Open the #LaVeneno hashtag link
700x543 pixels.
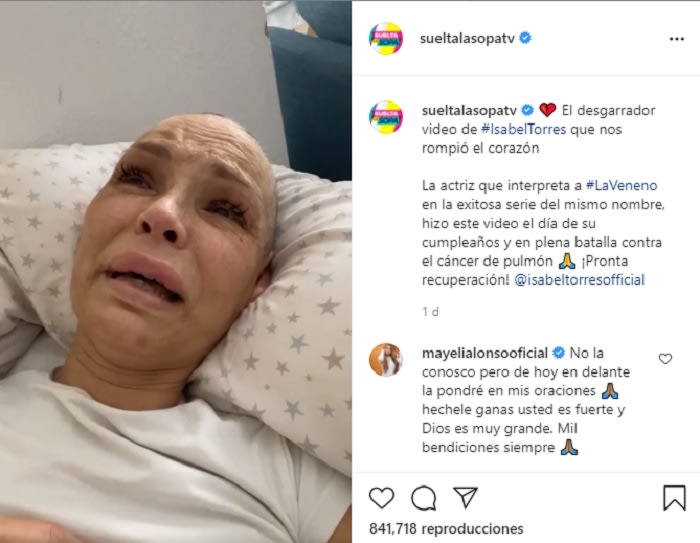click(621, 185)
